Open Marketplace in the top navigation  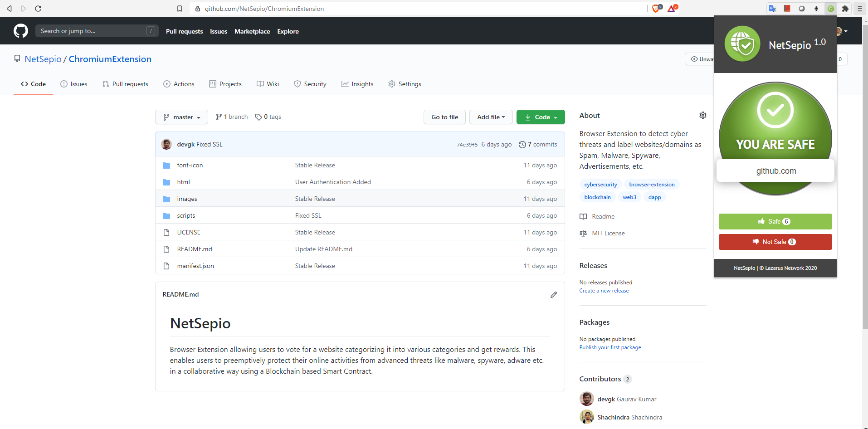pos(252,31)
